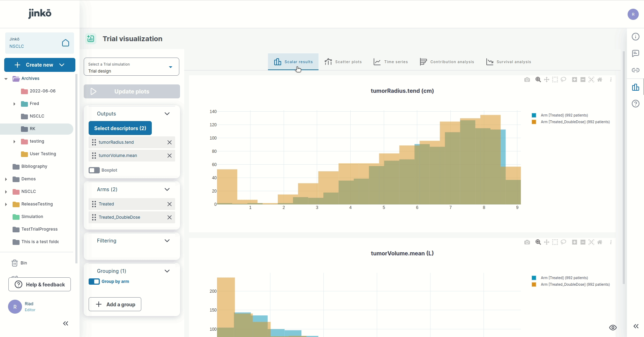Collapse the Grouping (1) section

167,271
